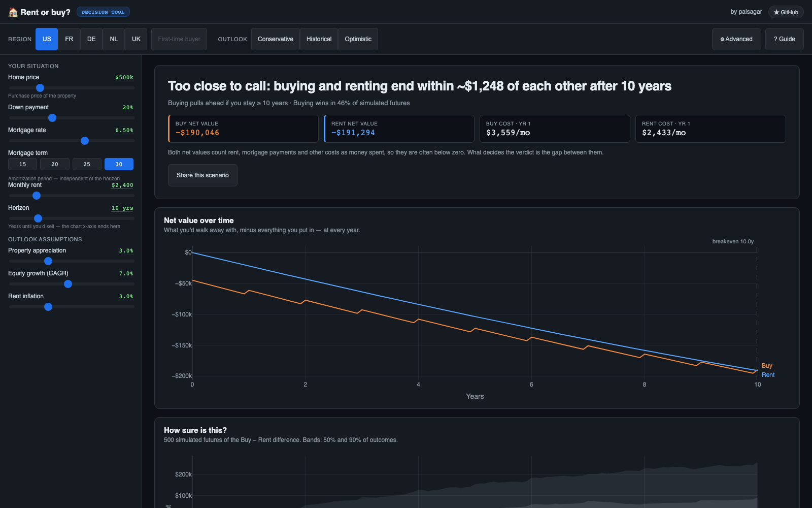Viewport: 812px width, 508px height.
Task: Open the palsagar author link
Action: (x=746, y=12)
